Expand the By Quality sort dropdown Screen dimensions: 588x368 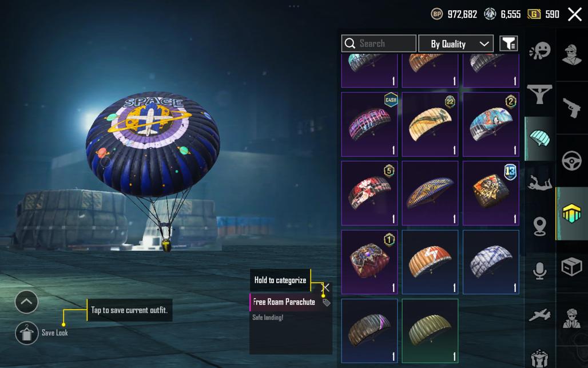coord(456,43)
